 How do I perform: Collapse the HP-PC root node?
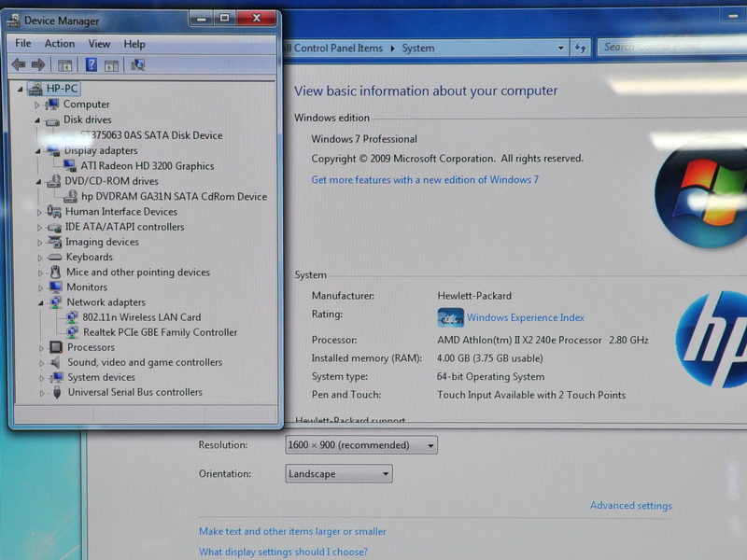[x=20, y=89]
